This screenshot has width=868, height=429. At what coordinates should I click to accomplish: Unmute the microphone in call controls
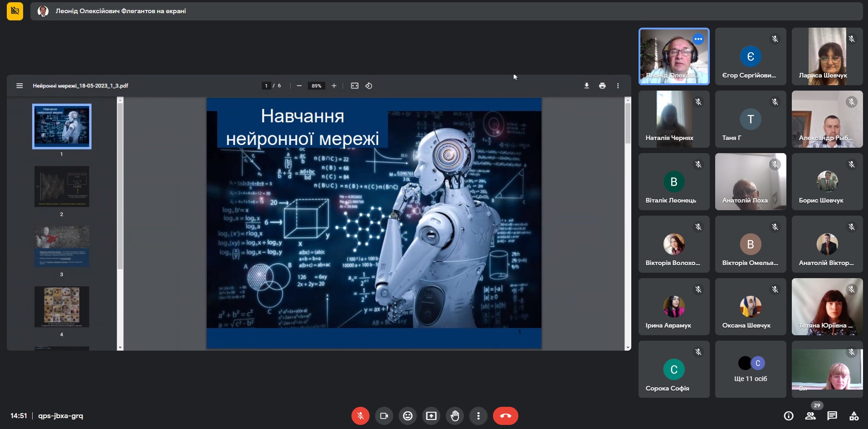361,416
